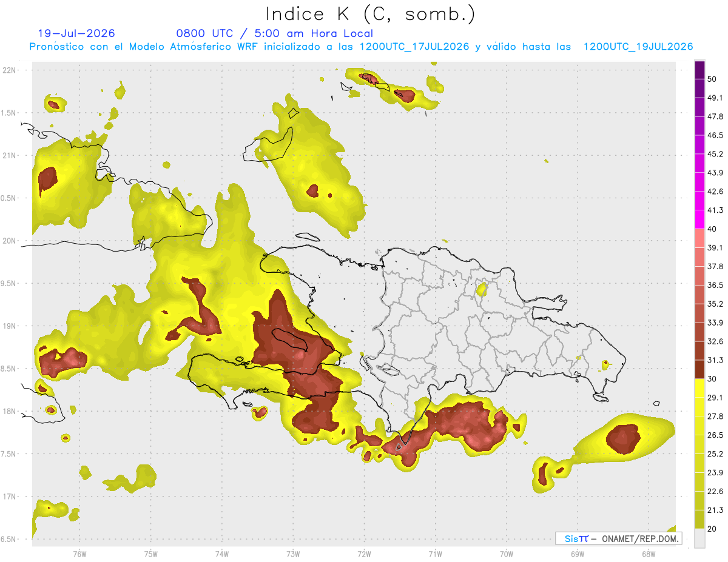Click the '22N' latitude axis label
Viewport: 728px width, 562px height.
pos(10,70)
